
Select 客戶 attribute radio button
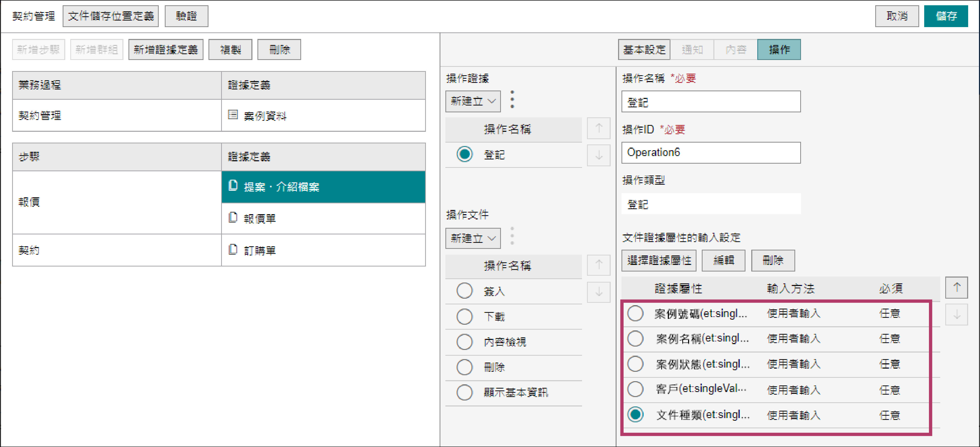point(635,389)
